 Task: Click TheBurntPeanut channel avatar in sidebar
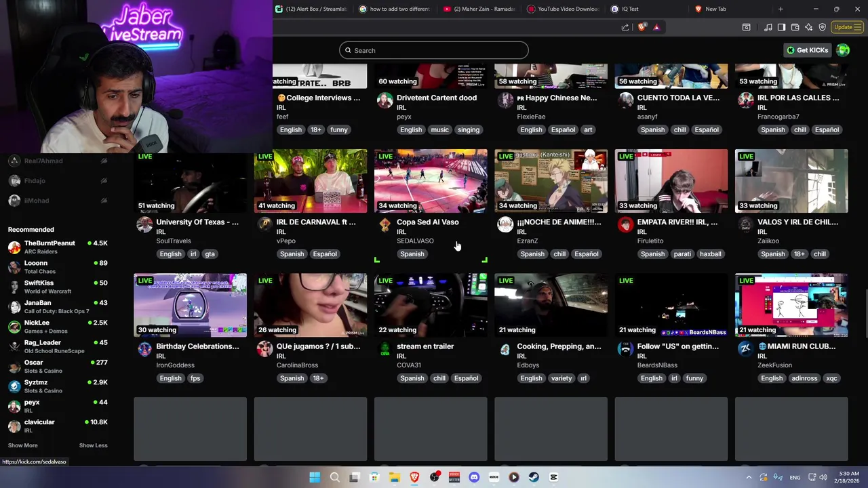coord(14,247)
